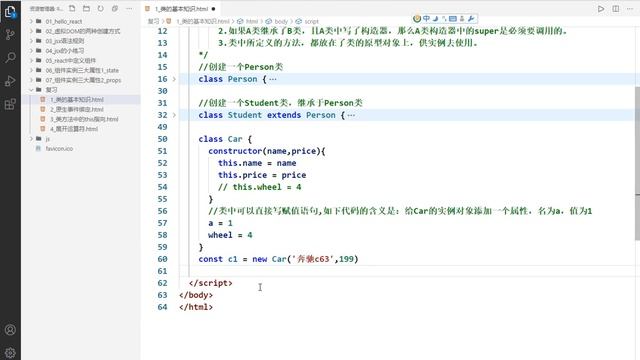This screenshot has height=360, width=640.
Task: Click 'this.price = price' on line 53
Action: click(x=262, y=175)
